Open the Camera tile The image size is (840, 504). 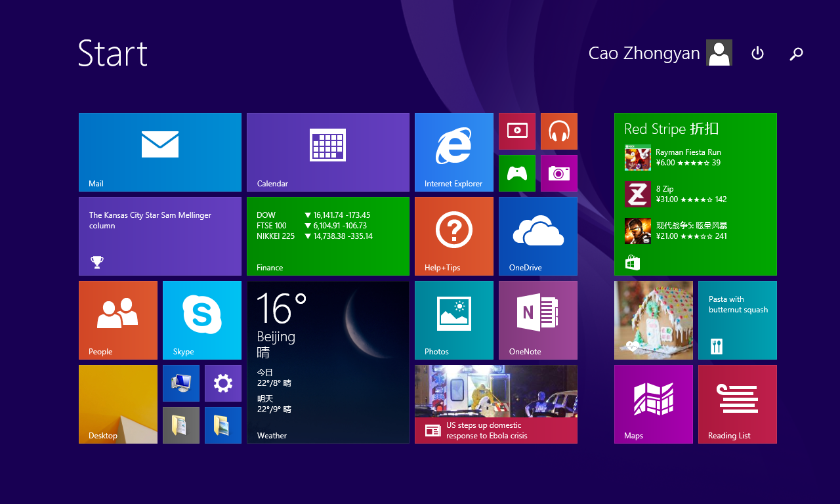click(559, 173)
